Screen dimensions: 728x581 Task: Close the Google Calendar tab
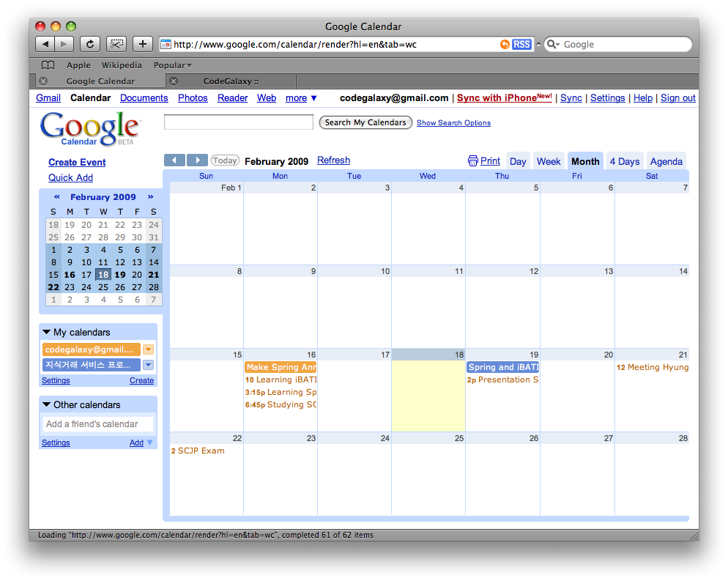click(x=43, y=81)
